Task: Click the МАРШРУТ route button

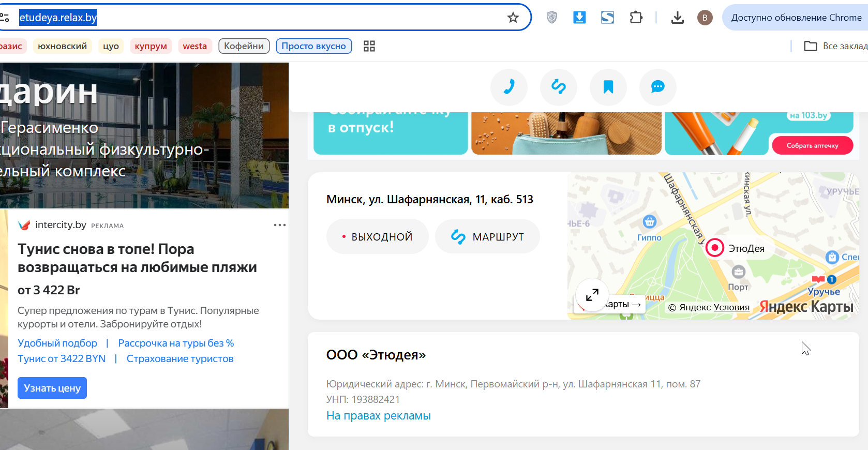Action: pos(487,237)
